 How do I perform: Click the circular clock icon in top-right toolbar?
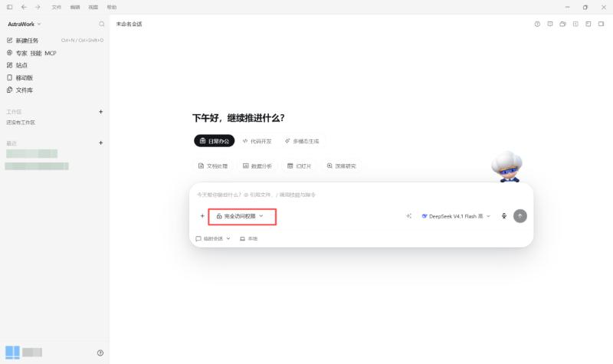537,25
